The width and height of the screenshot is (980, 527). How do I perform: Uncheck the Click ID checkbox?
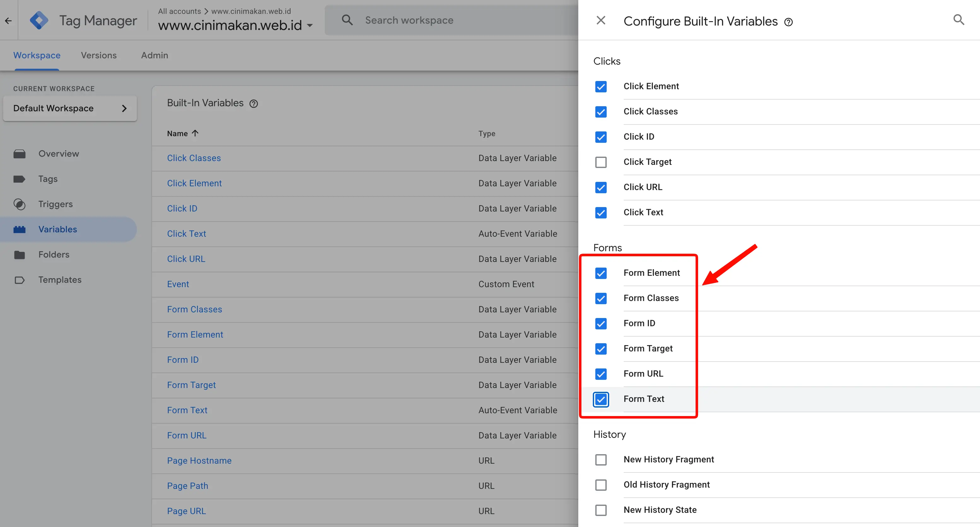pyautogui.click(x=601, y=137)
